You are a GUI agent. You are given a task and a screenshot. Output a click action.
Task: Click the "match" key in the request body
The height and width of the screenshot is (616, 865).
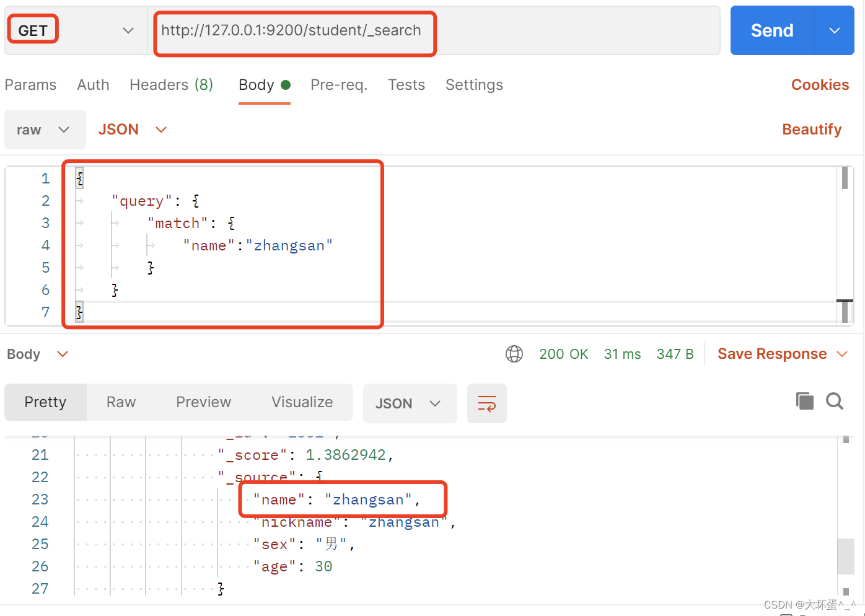click(177, 223)
